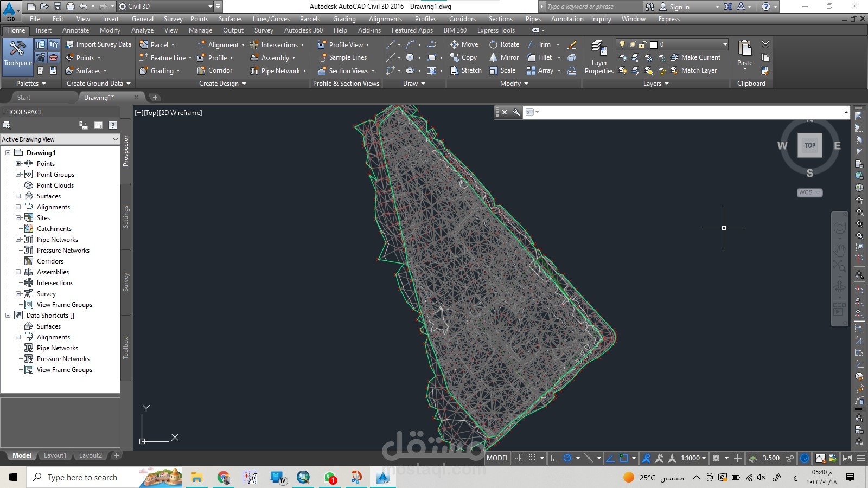Select Point Clouds in the Prospector tree
This screenshot has width=868, height=488.
(55, 185)
